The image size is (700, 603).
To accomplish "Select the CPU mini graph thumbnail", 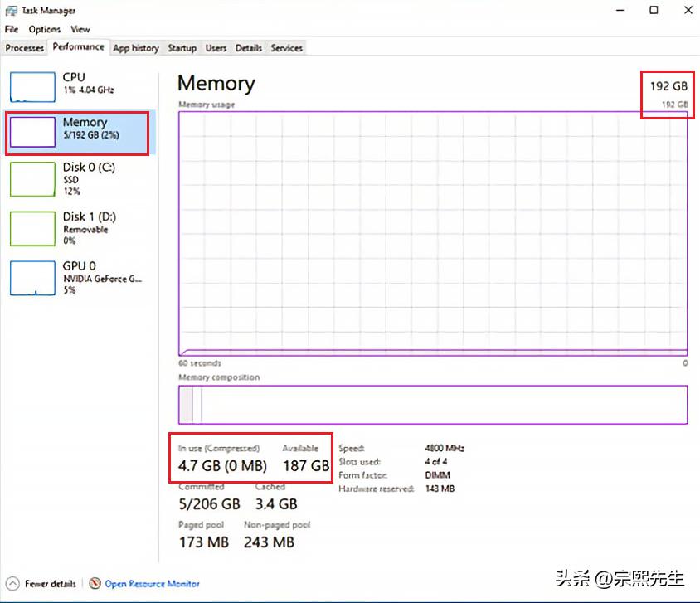I will tap(32, 86).
